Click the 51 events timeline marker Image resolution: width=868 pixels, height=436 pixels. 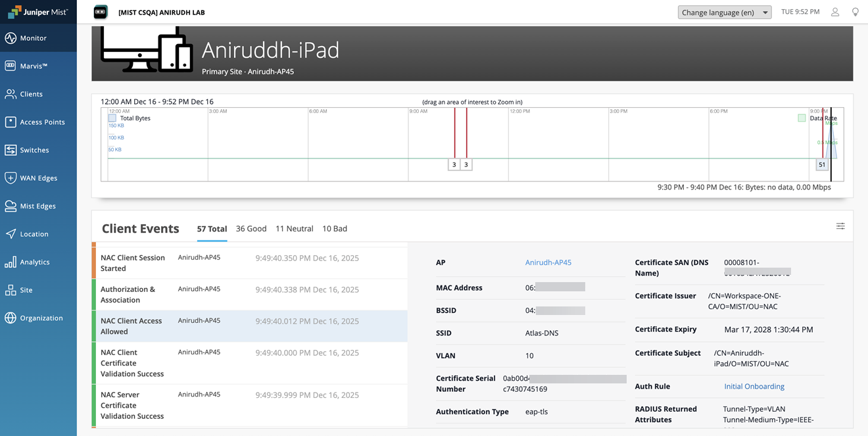pyautogui.click(x=821, y=165)
